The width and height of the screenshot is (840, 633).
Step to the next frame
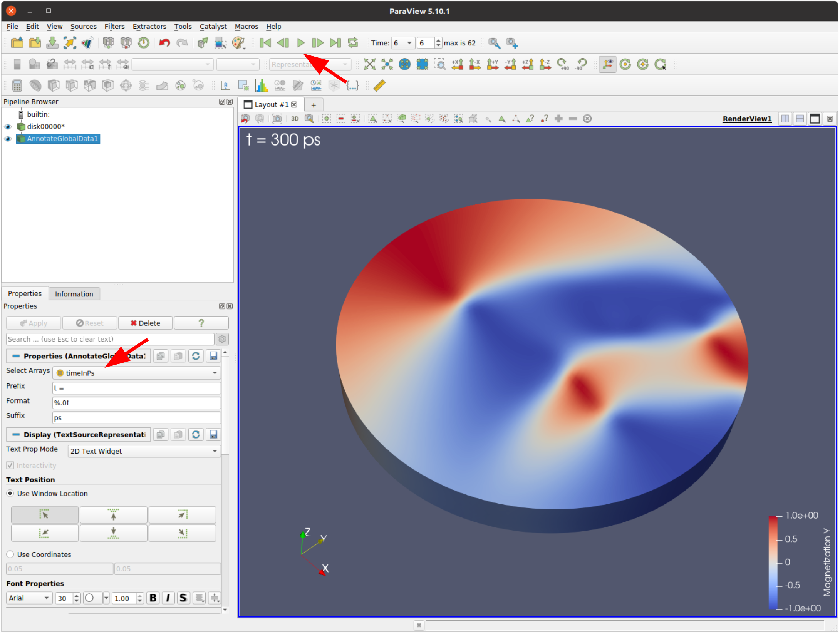[317, 43]
